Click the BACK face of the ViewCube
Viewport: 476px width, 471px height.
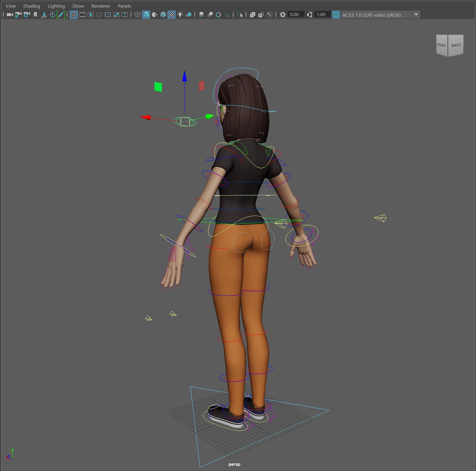(456, 45)
